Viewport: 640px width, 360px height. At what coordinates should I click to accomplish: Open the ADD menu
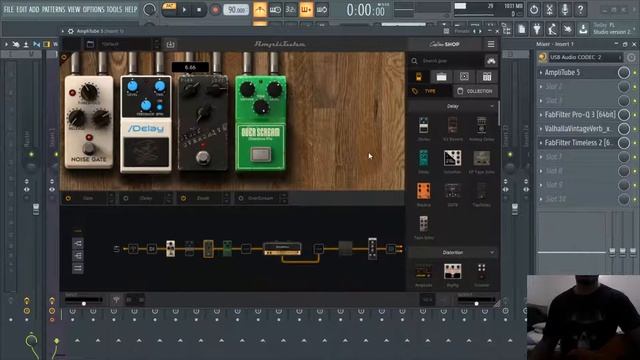[x=34, y=9]
